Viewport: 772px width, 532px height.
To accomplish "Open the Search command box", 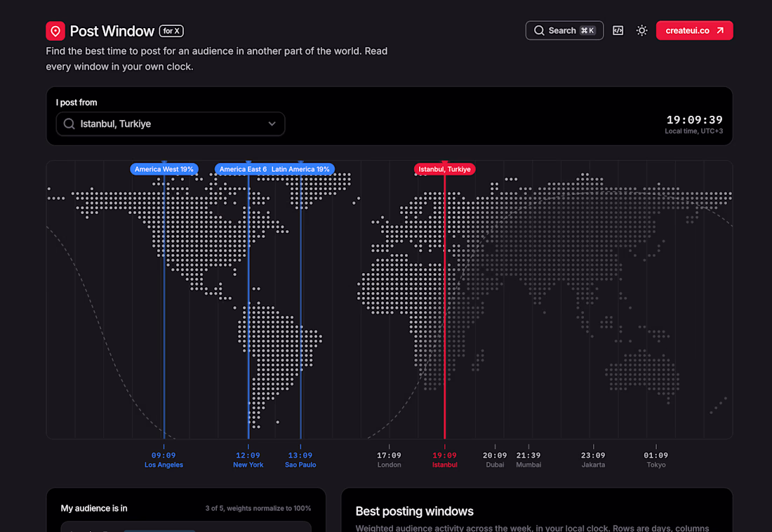I will click(564, 31).
